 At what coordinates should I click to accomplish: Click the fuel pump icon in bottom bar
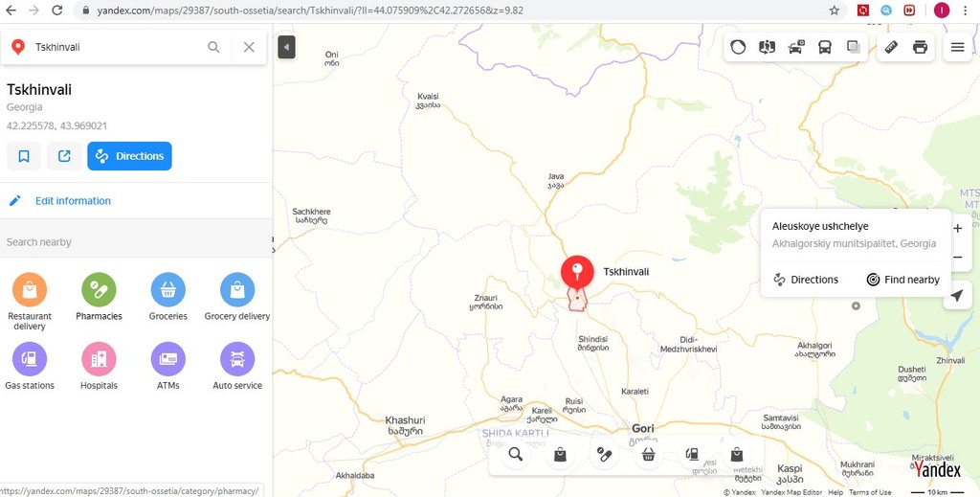(x=693, y=454)
